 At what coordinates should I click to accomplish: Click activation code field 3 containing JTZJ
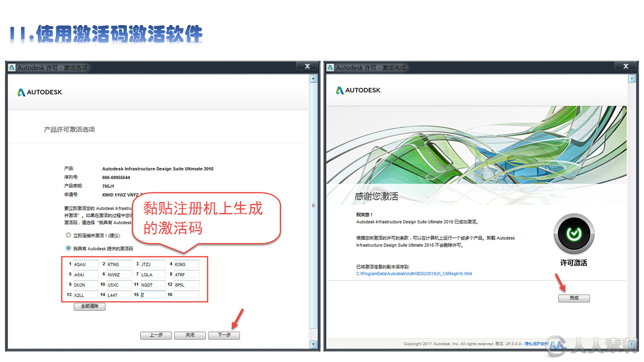[x=153, y=264]
